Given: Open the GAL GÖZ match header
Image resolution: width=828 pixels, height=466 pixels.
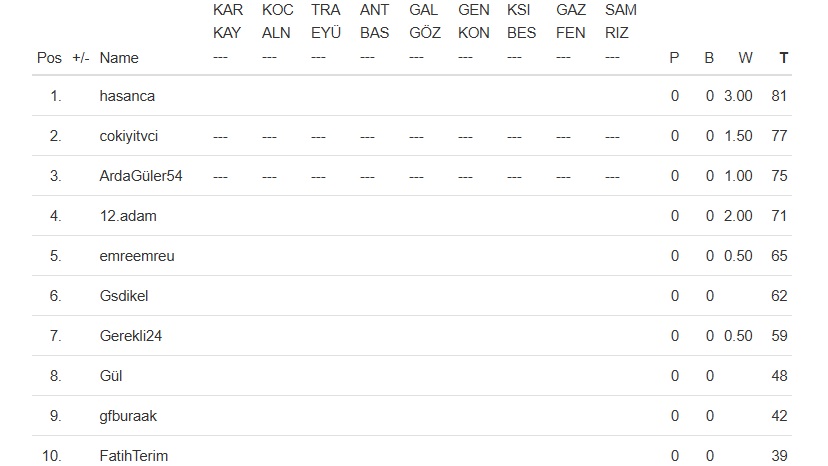Looking at the screenshot, I should pyautogui.click(x=424, y=22).
